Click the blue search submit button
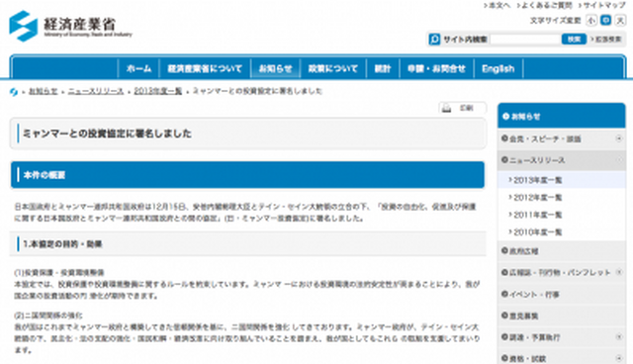 pyautogui.click(x=574, y=40)
